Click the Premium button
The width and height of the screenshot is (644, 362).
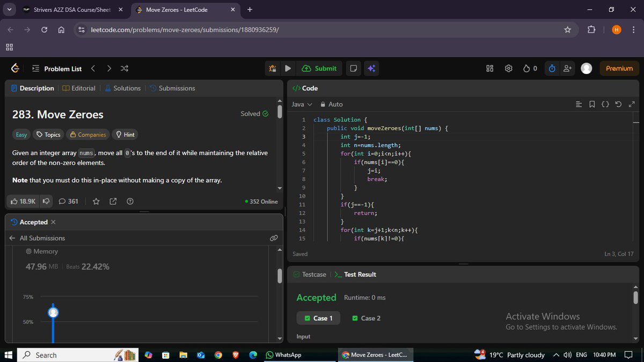tap(619, 68)
